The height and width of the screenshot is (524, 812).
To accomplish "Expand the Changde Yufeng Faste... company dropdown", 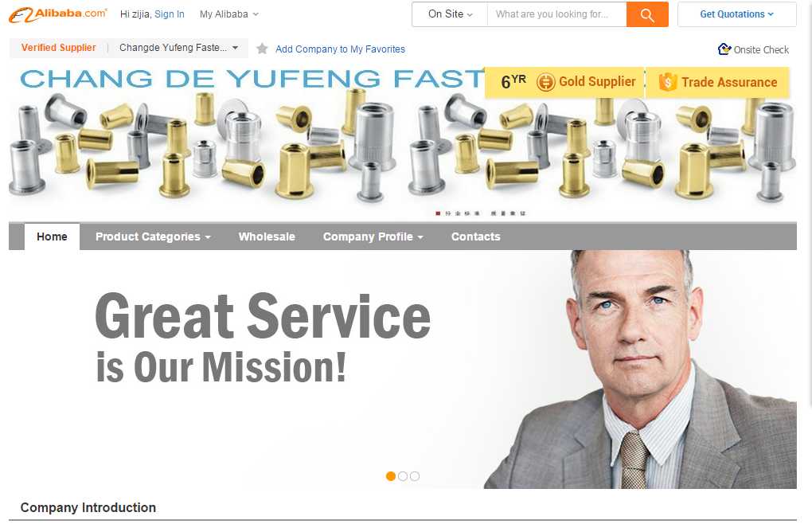I will coord(178,48).
